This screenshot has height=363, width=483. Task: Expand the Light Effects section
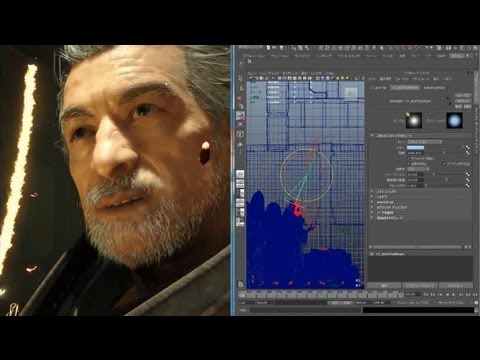[373, 192]
